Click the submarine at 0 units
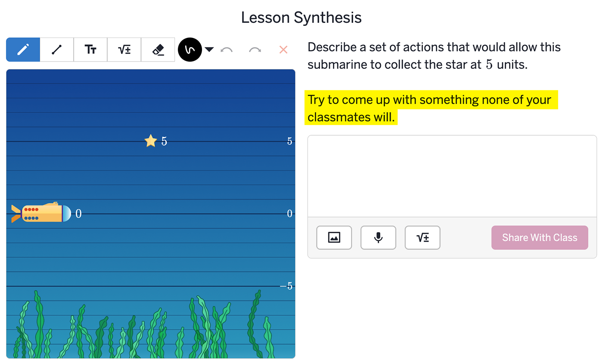This screenshot has height=364, width=603. [41, 212]
